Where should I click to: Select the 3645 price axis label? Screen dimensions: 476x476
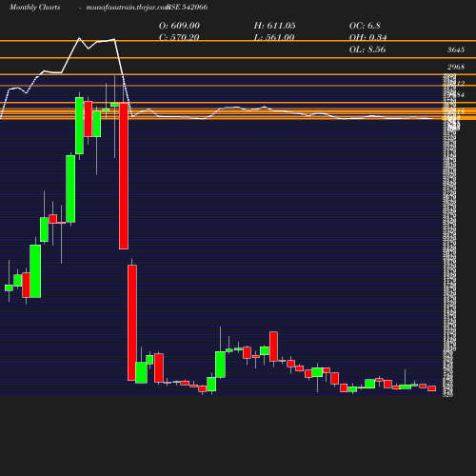pyautogui.click(x=456, y=50)
